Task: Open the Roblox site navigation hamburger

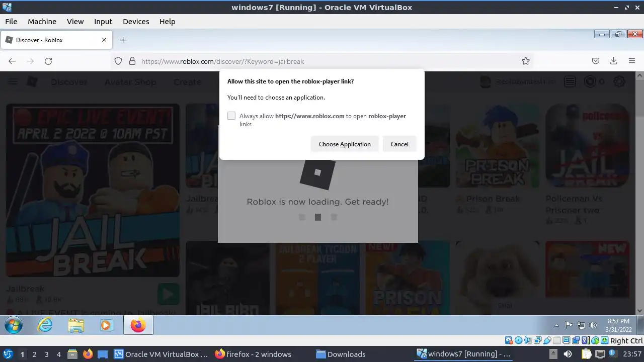Action: pos(12,81)
